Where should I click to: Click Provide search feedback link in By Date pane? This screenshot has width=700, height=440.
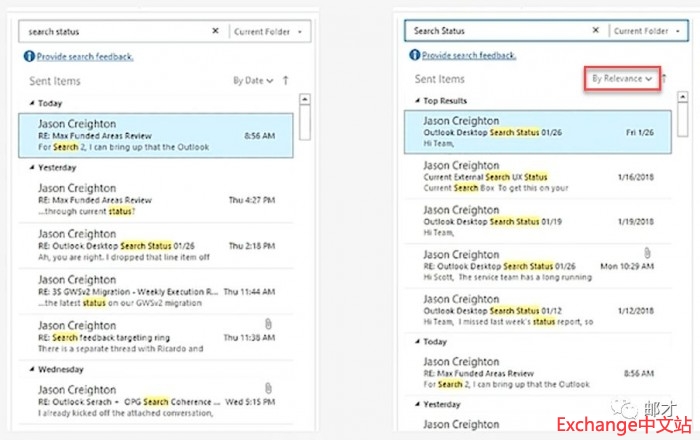[81, 57]
